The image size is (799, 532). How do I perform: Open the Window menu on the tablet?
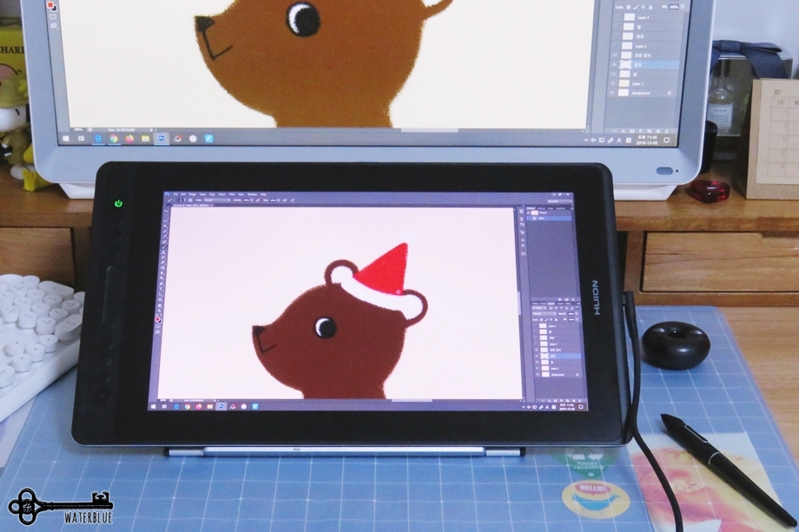(x=252, y=194)
